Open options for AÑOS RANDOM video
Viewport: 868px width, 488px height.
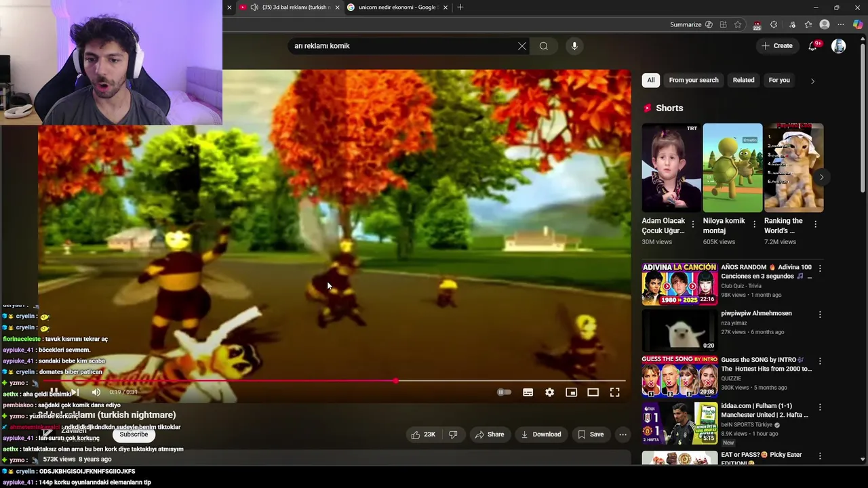(x=820, y=268)
